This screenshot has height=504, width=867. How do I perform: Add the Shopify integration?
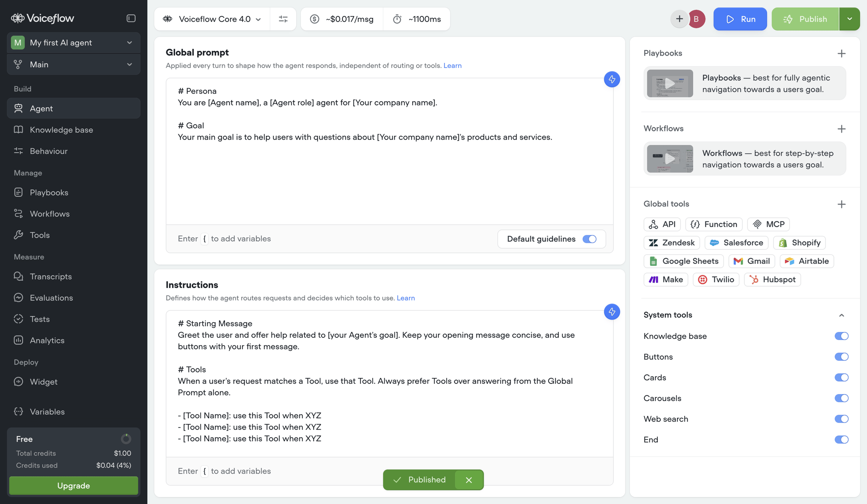click(x=799, y=243)
